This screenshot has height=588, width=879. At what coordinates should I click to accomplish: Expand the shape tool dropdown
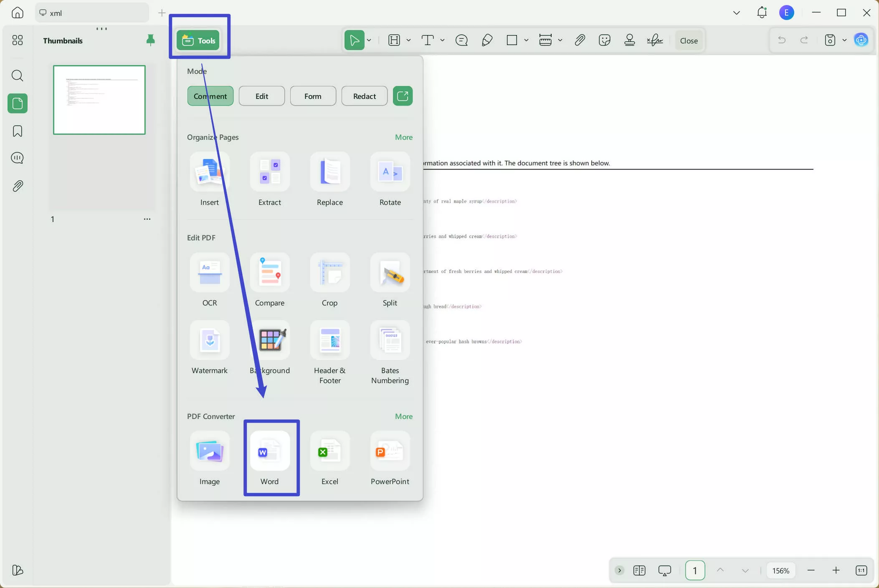click(x=526, y=40)
